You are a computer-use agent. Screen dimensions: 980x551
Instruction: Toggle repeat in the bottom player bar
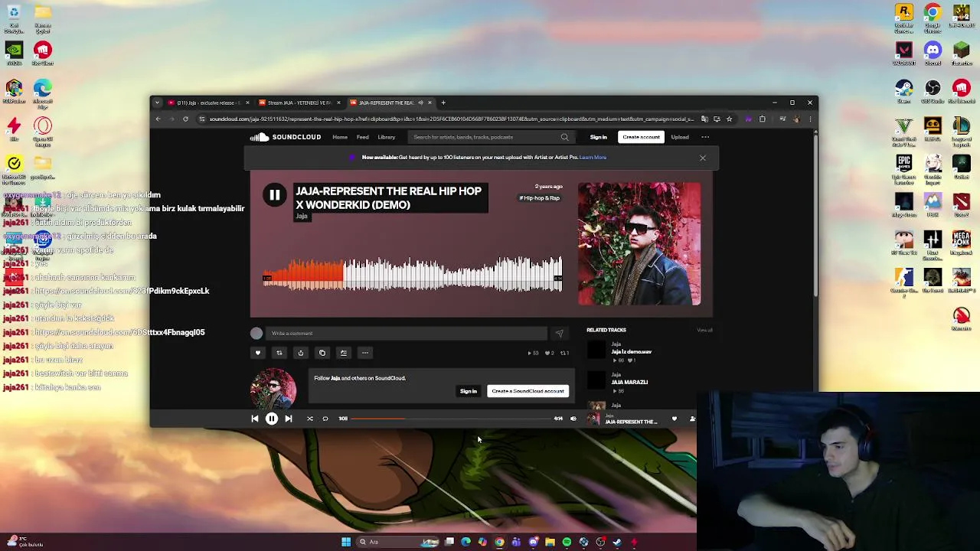[x=325, y=419]
